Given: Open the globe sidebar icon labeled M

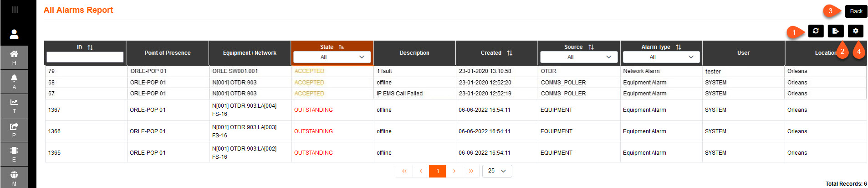Looking at the screenshot, I should 14,178.
